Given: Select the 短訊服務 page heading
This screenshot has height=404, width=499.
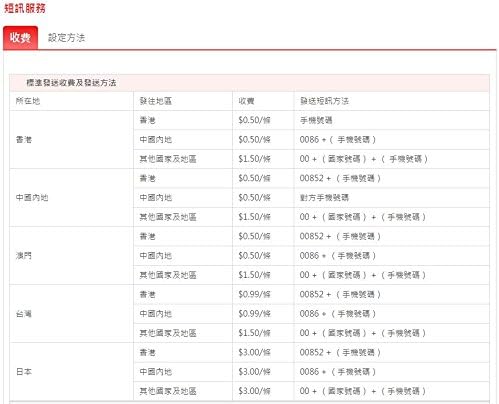Looking at the screenshot, I should point(25,8).
